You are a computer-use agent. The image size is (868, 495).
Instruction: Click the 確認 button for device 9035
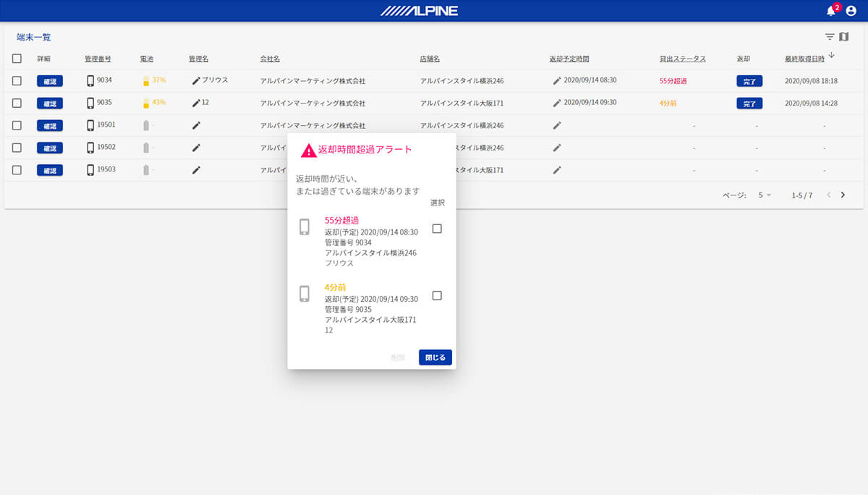coord(49,103)
